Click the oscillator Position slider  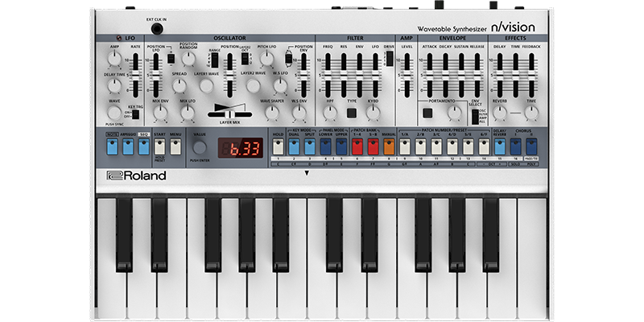(229, 75)
